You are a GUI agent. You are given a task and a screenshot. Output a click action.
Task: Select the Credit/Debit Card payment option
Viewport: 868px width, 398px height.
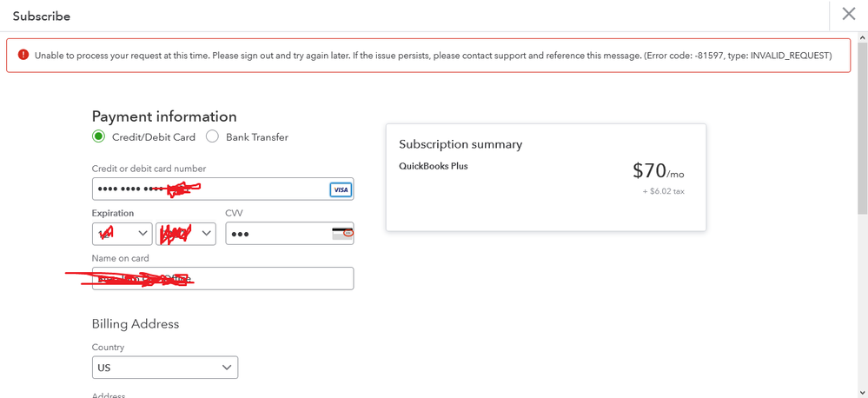[x=99, y=136]
